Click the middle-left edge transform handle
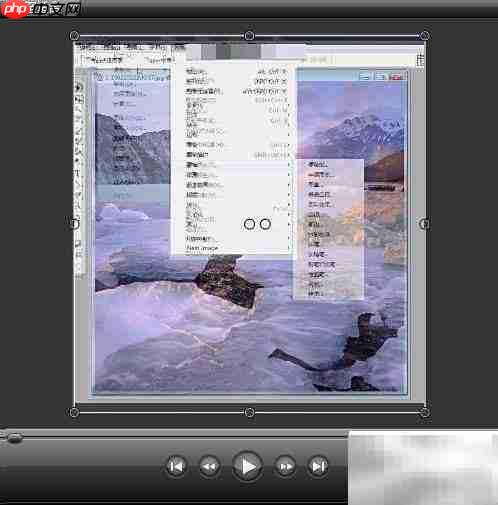Image resolution: width=498 pixels, height=505 pixels. point(74,224)
